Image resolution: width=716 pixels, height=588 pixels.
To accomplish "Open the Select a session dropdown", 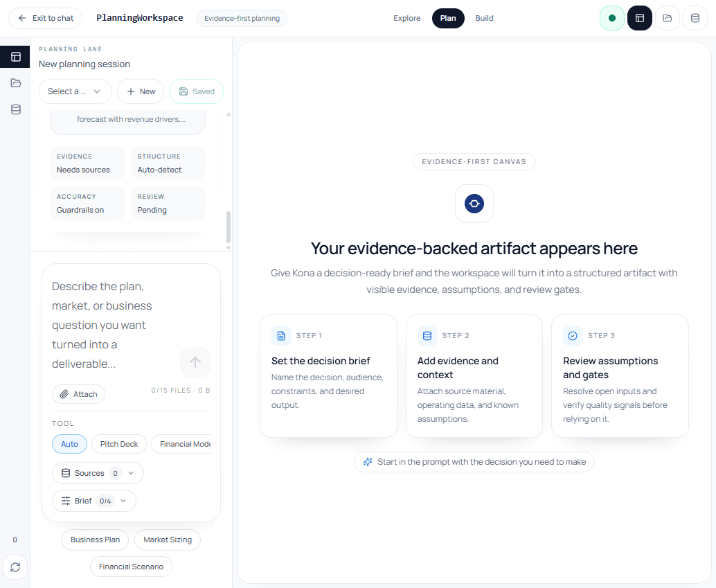I will [75, 91].
